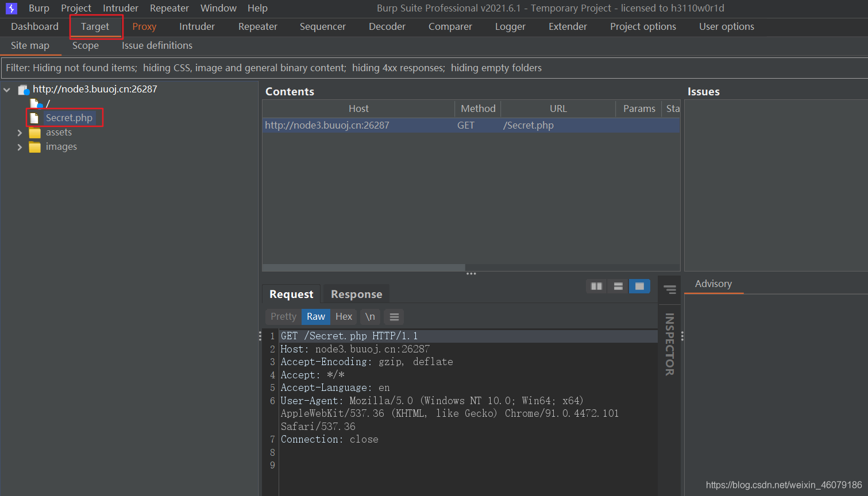Collapse the node3.buuoj.cn:26287 host tree
Screen dimensions: 868x496
7,90
